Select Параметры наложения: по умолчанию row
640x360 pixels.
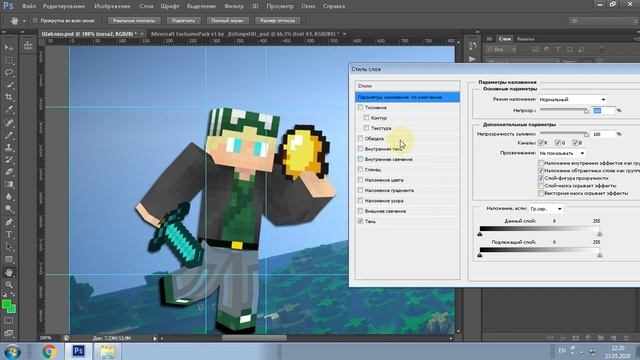407,98
